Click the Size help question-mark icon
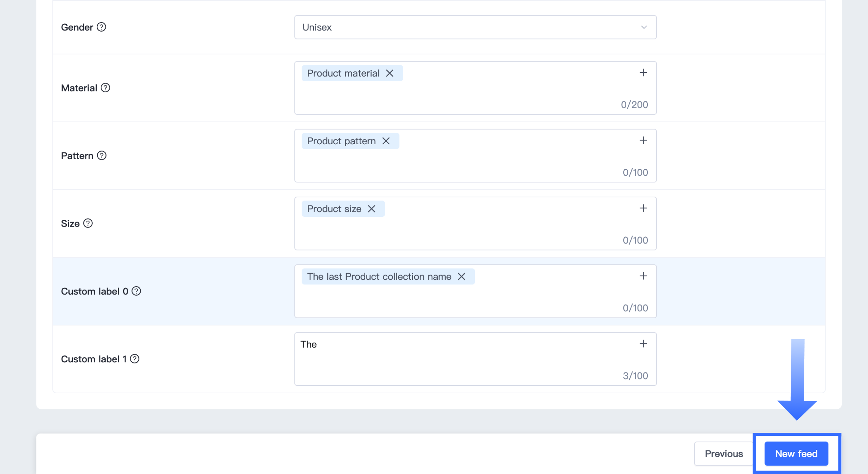868x474 pixels. coord(88,223)
